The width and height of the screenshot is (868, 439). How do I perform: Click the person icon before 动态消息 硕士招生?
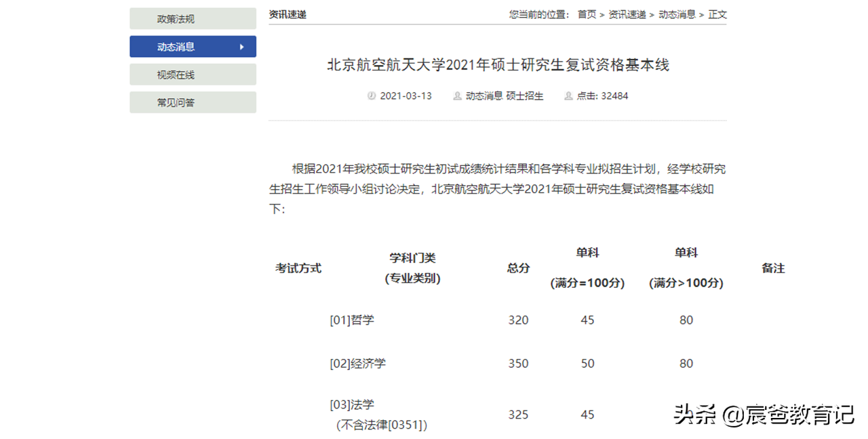click(x=457, y=96)
